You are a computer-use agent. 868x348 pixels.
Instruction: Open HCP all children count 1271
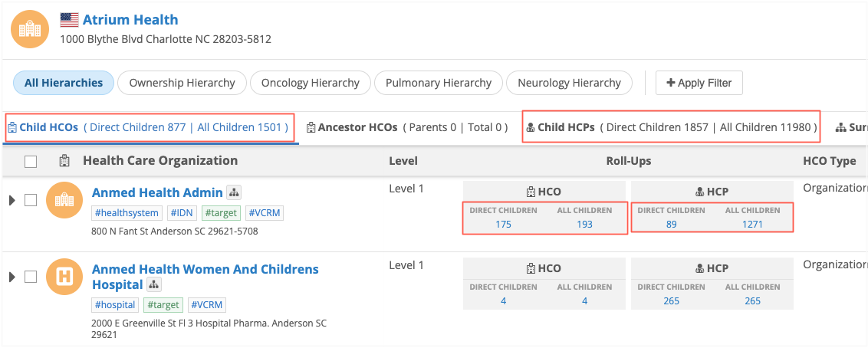coord(752,224)
